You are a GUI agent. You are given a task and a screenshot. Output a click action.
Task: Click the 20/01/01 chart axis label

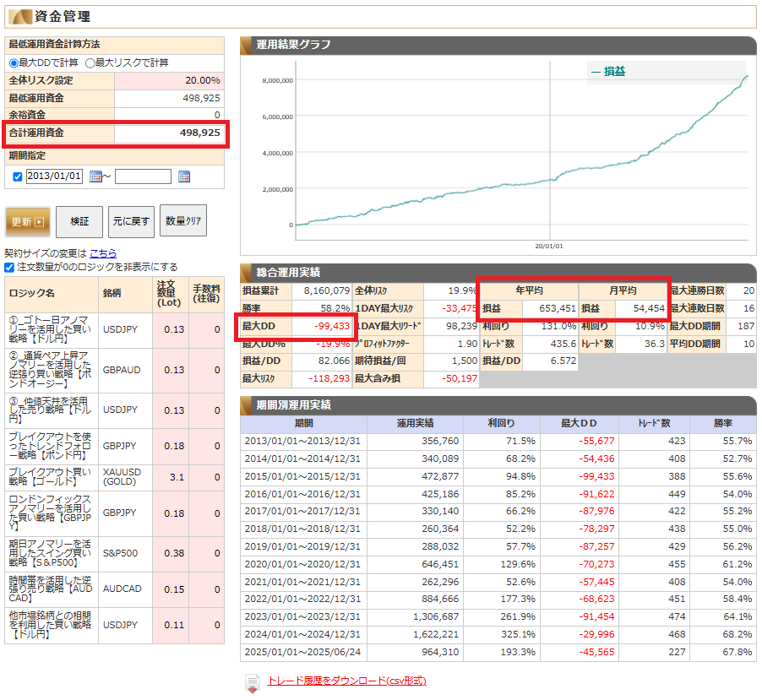(549, 247)
